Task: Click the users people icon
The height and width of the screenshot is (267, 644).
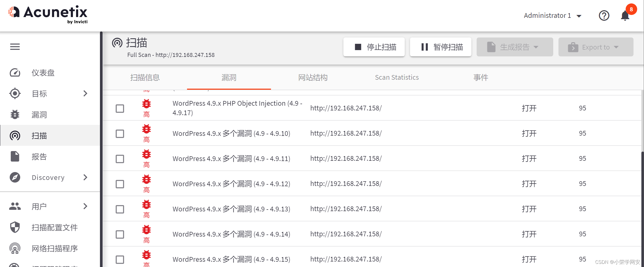Action: pos(15,206)
